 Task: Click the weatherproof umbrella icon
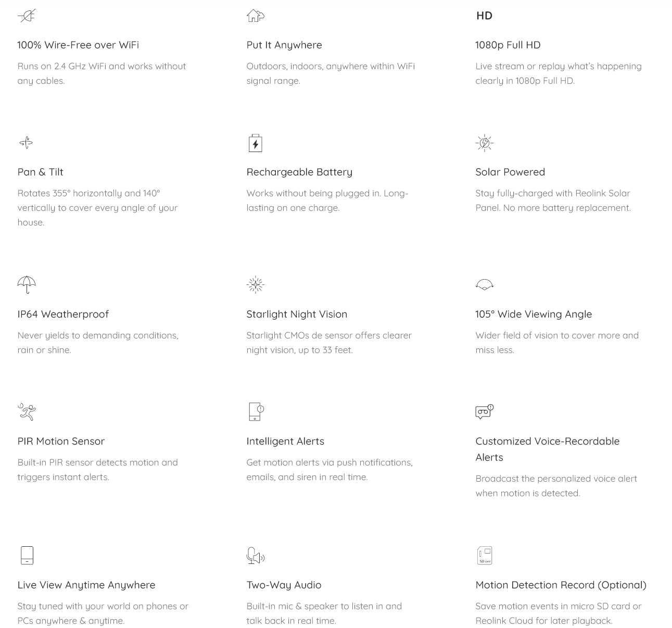(x=27, y=284)
